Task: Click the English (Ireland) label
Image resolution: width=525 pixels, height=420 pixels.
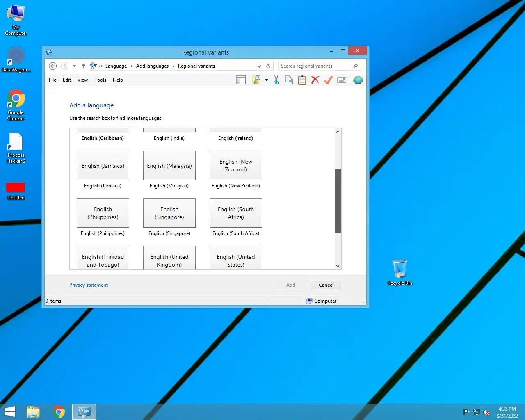Action: (235, 138)
